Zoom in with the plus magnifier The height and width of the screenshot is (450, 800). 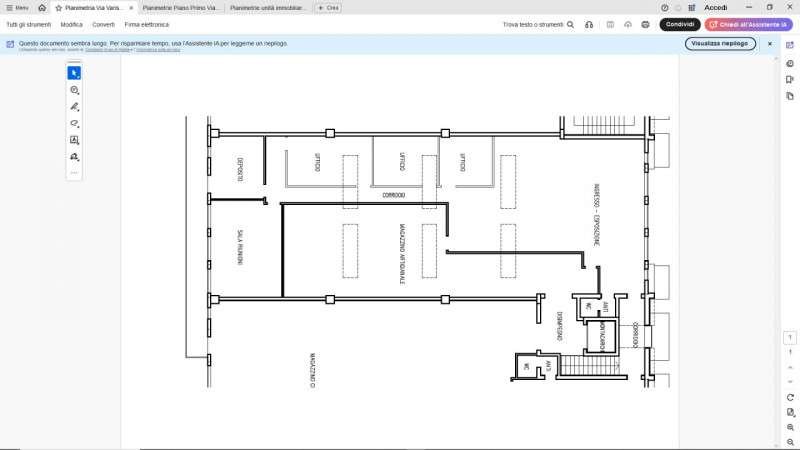pos(790,428)
